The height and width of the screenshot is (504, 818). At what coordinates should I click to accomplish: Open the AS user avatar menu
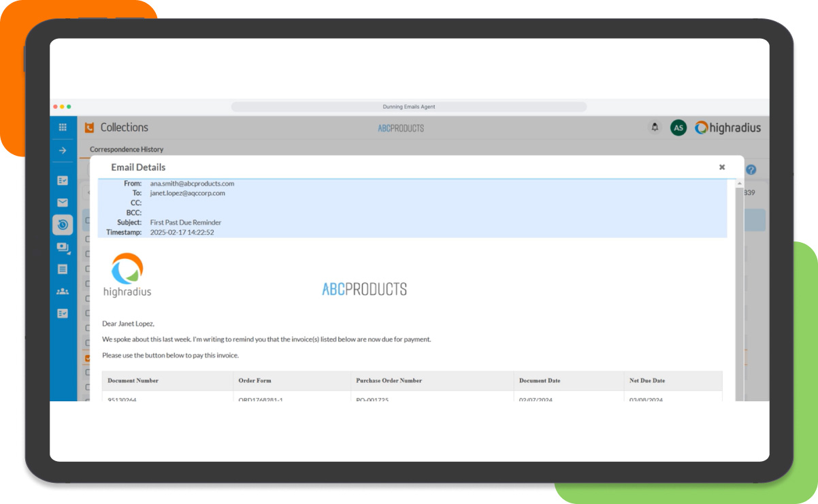pos(678,127)
